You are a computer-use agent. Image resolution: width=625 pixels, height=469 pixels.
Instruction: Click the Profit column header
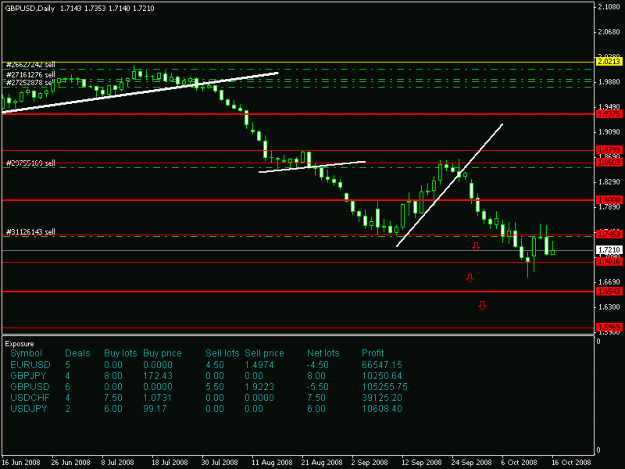pyautogui.click(x=373, y=353)
